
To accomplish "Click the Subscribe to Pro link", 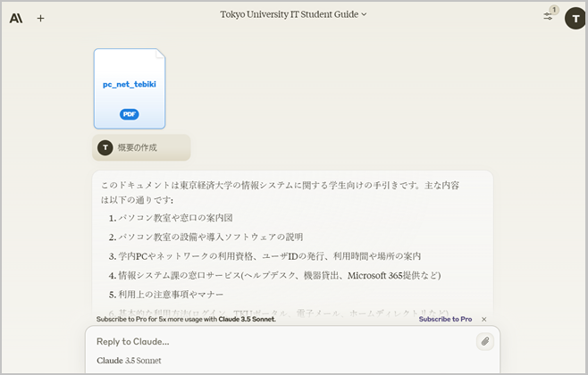I will point(445,319).
